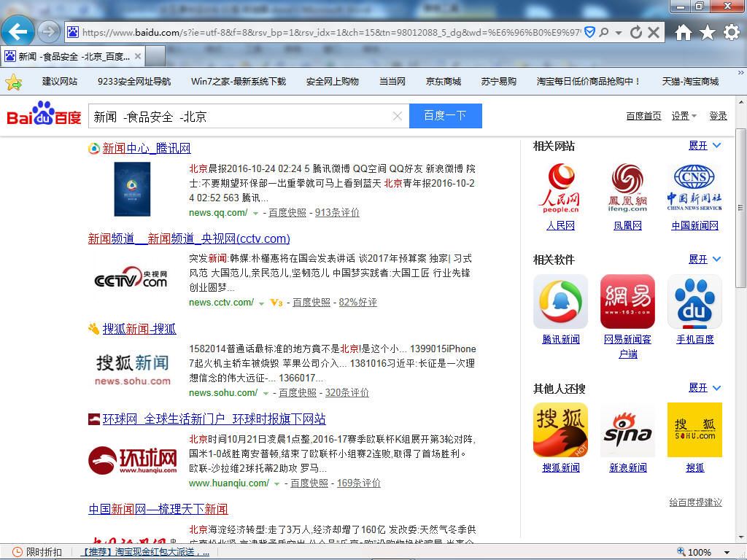Viewport: 747px width, 560px height.
Task: Click the V3 verification badge icon
Action: click(276, 303)
